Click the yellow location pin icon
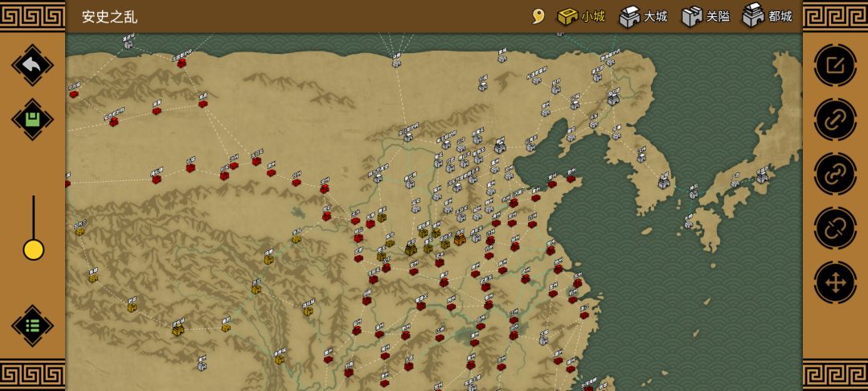This screenshot has width=868, height=391. coord(538,16)
